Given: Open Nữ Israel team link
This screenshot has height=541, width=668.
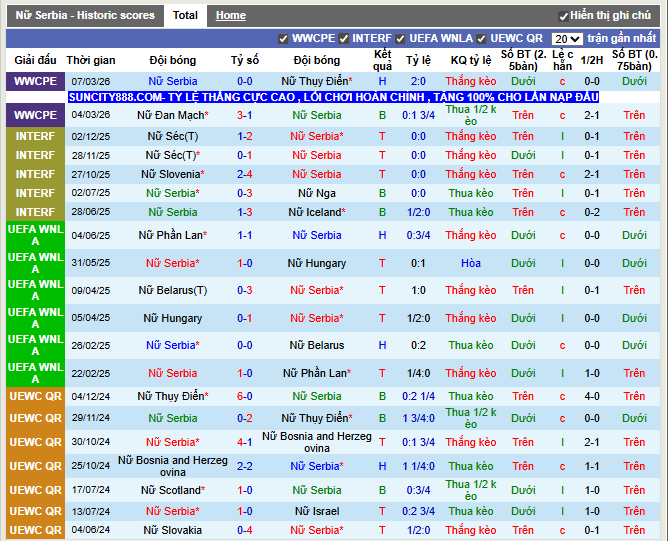Looking at the screenshot, I should [x=317, y=511].
